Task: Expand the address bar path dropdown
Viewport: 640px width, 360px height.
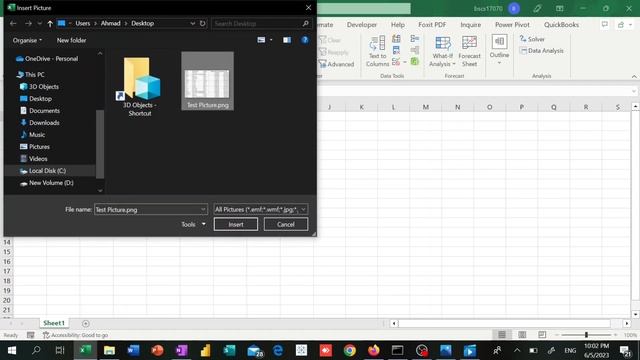Action: point(193,24)
